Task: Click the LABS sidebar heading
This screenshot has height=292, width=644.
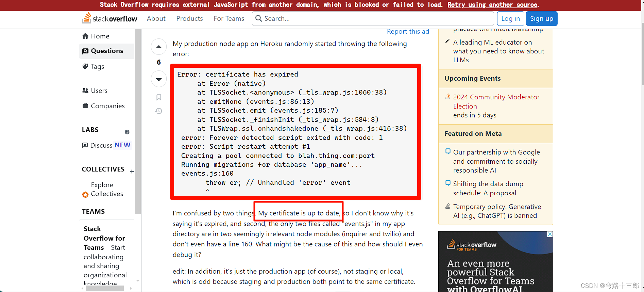Action: [x=90, y=130]
